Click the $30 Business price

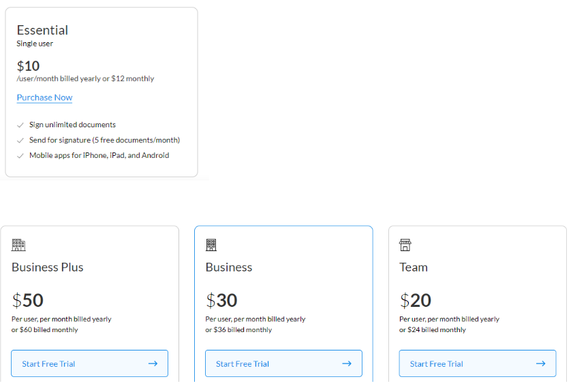click(x=221, y=300)
